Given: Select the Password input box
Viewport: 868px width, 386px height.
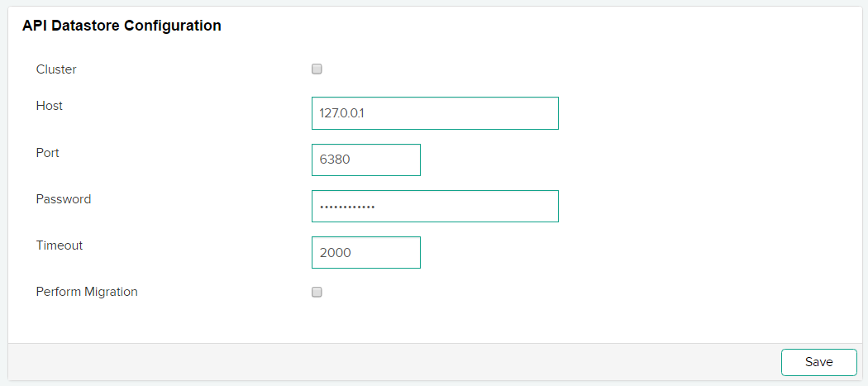Looking at the screenshot, I should tap(435, 207).
